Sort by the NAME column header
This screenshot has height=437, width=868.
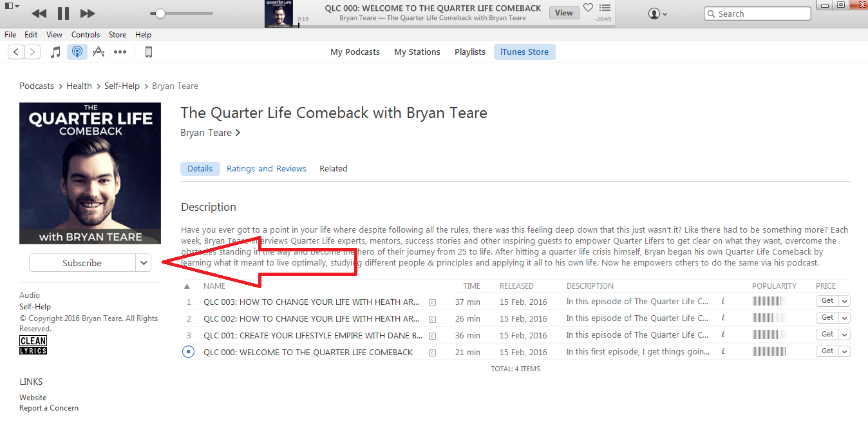[214, 286]
